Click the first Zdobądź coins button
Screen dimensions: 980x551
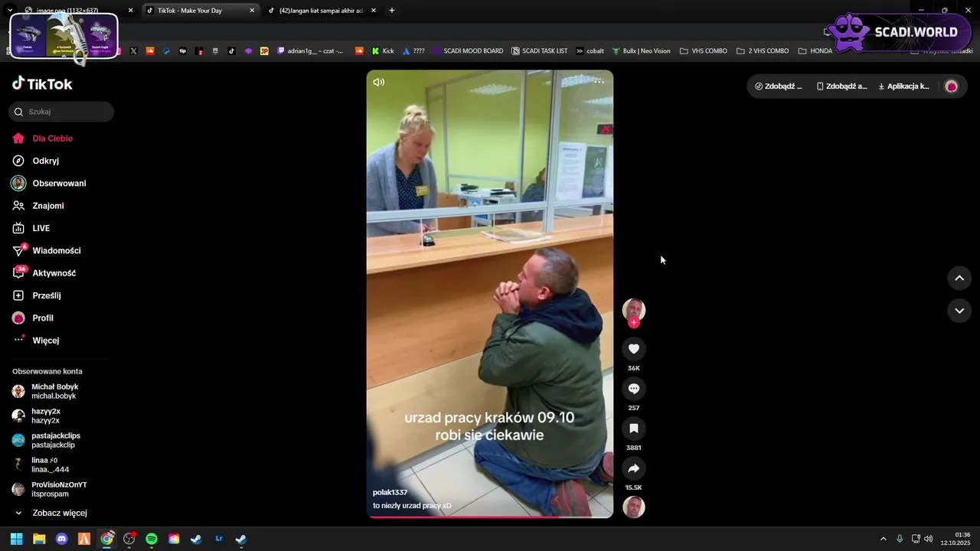(779, 86)
